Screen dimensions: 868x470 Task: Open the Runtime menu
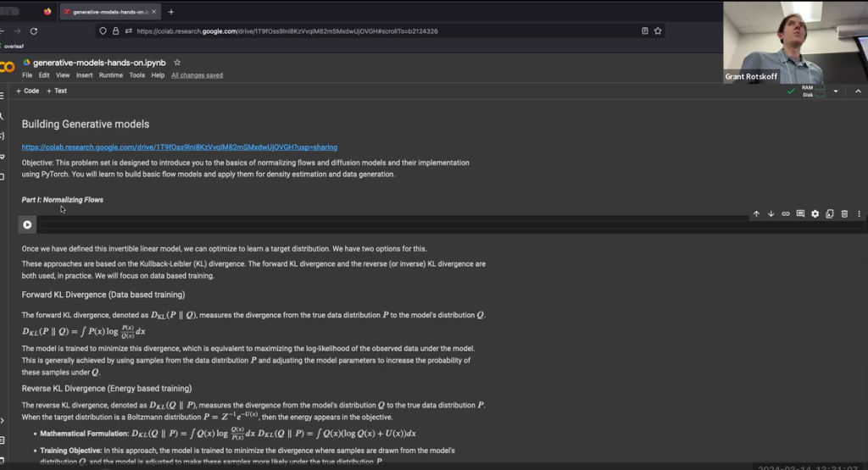(111, 75)
